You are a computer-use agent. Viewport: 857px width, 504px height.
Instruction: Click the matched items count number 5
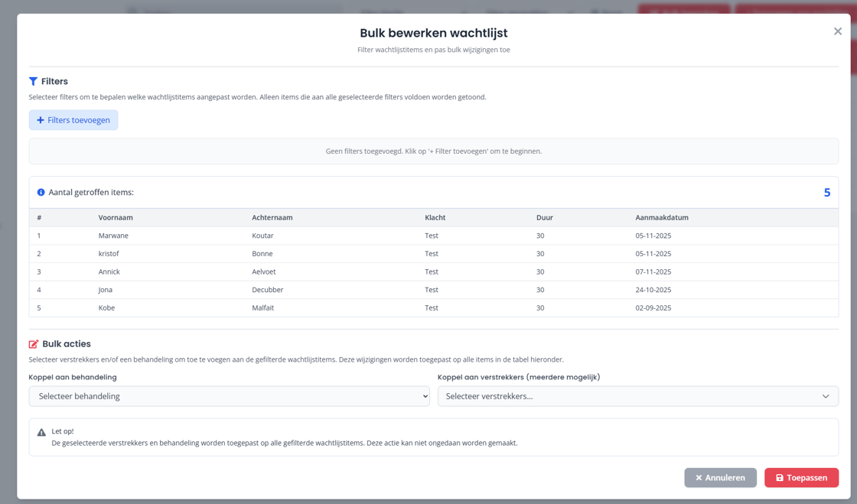click(826, 193)
